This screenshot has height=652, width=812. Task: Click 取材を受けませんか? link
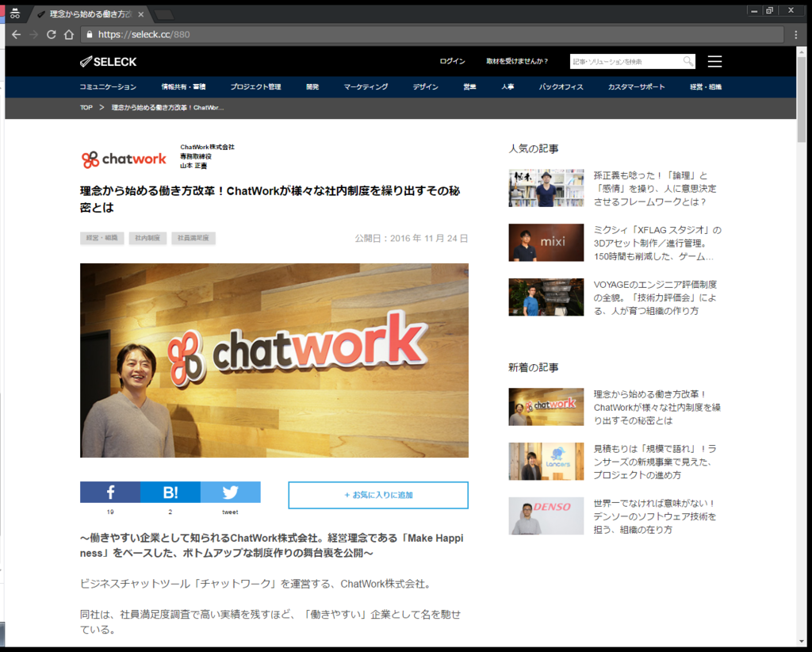(x=517, y=61)
